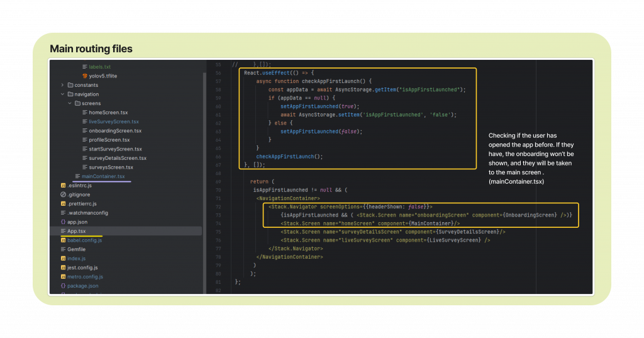Click the yolov5.tflite file icon

tap(85, 76)
